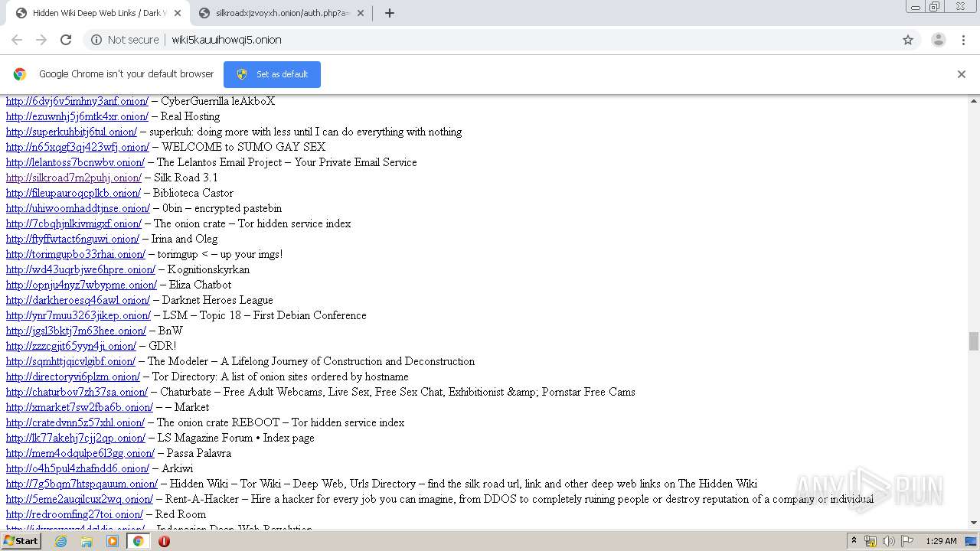
Task: Open the volume speaker tray icon
Action: coord(889,541)
